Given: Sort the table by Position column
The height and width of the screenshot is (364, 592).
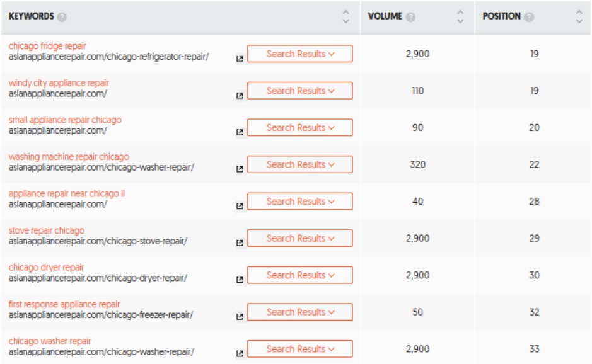Looking at the screenshot, I should click(579, 17).
